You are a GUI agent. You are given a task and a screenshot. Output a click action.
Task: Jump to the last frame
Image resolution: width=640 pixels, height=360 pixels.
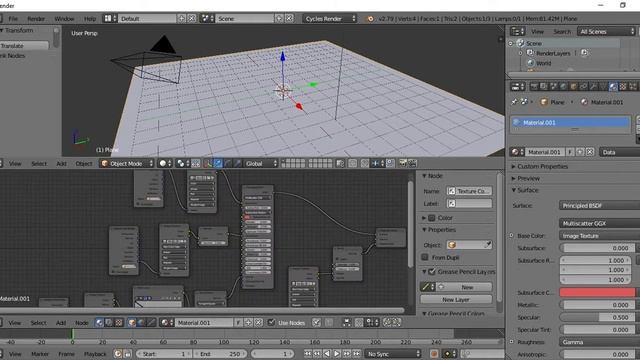point(356,354)
